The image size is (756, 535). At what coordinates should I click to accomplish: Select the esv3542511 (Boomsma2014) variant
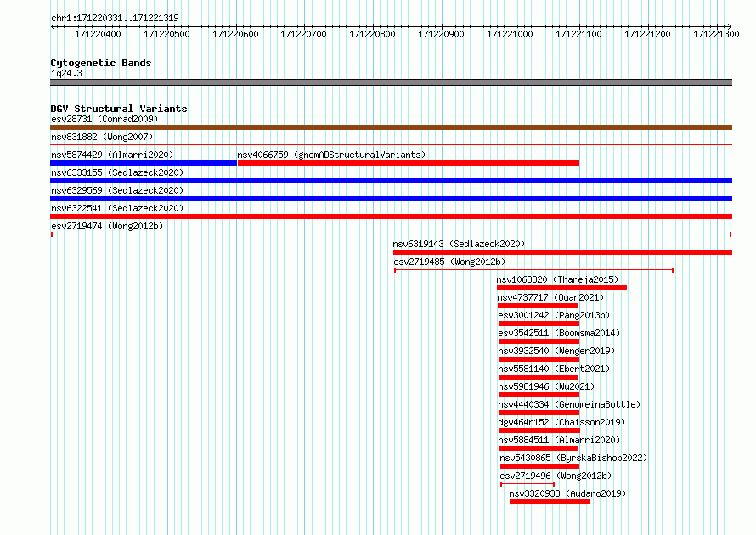pos(559,333)
